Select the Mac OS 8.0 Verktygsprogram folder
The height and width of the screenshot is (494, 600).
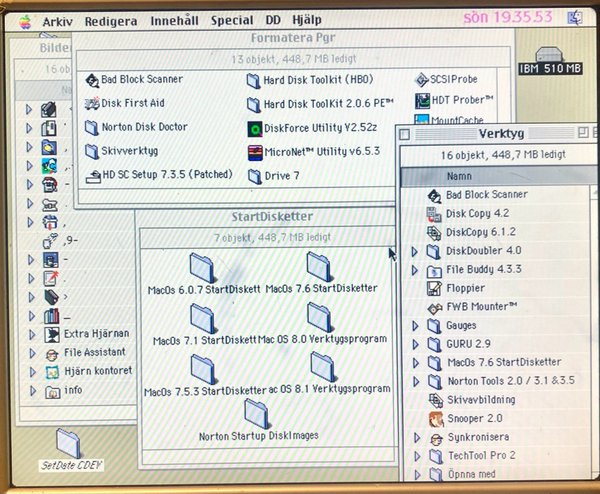[x=320, y=318]
